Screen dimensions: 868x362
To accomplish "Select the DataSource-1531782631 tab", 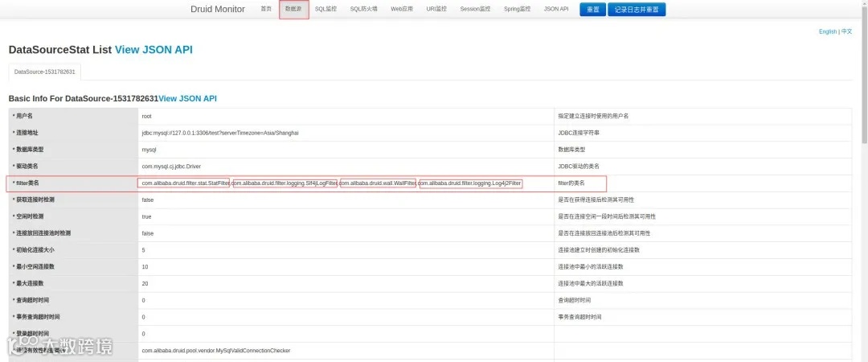I will coord(45,72).
